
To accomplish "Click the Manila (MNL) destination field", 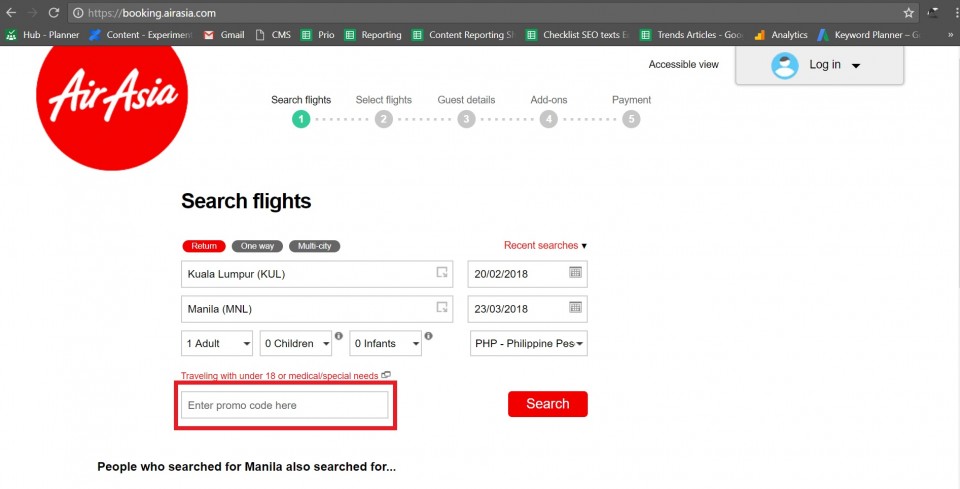I will click(x=317, y=308).
